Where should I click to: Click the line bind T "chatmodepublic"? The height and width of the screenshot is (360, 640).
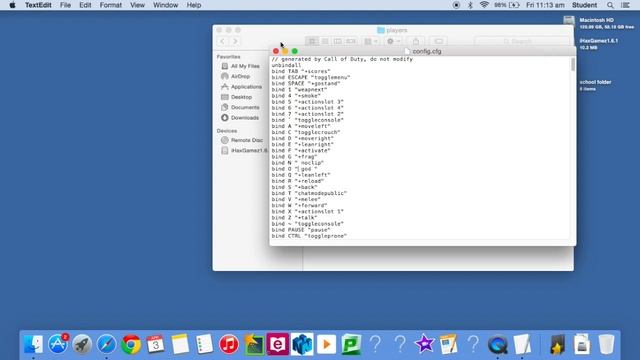[309, 193]
